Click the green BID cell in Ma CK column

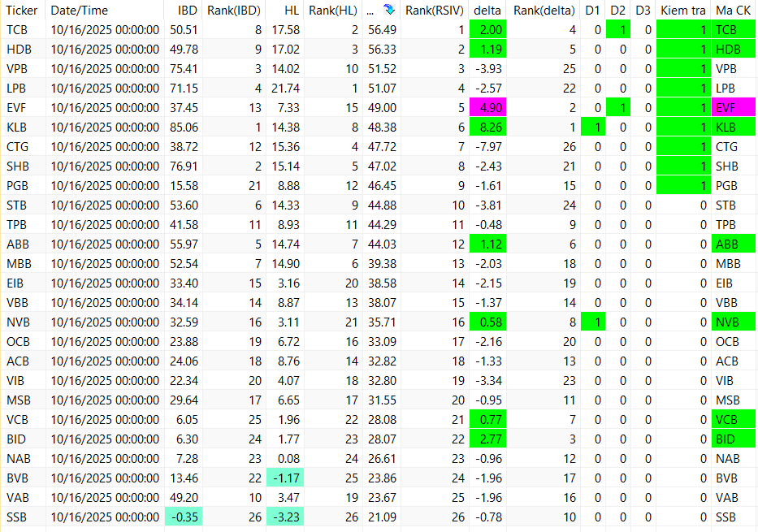click(x=734, y=439)
